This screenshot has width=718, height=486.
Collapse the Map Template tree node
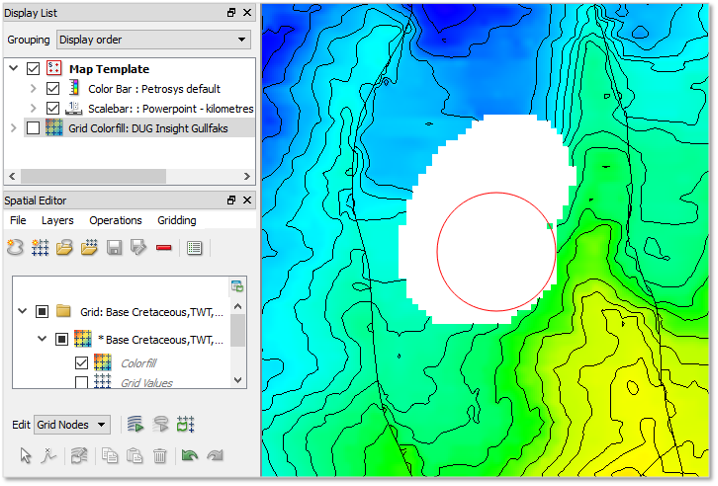pos(14,69)
